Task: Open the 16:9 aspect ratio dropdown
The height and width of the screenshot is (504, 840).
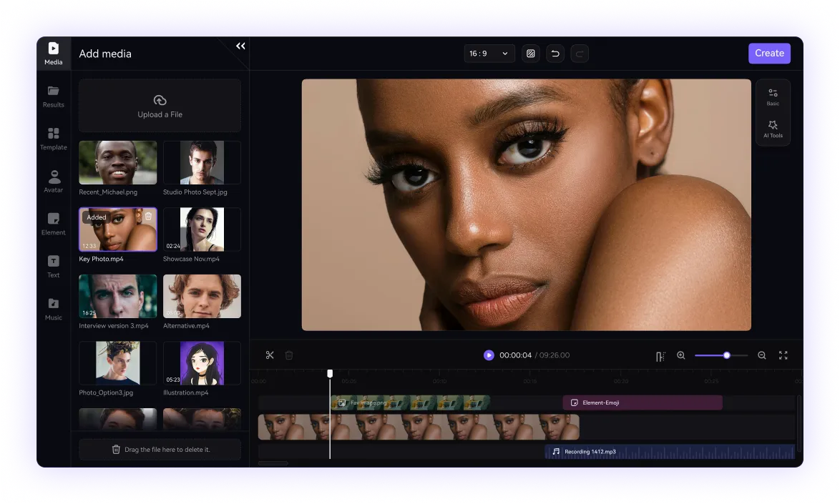Action: pyautogui.click(x=489, y=53)
